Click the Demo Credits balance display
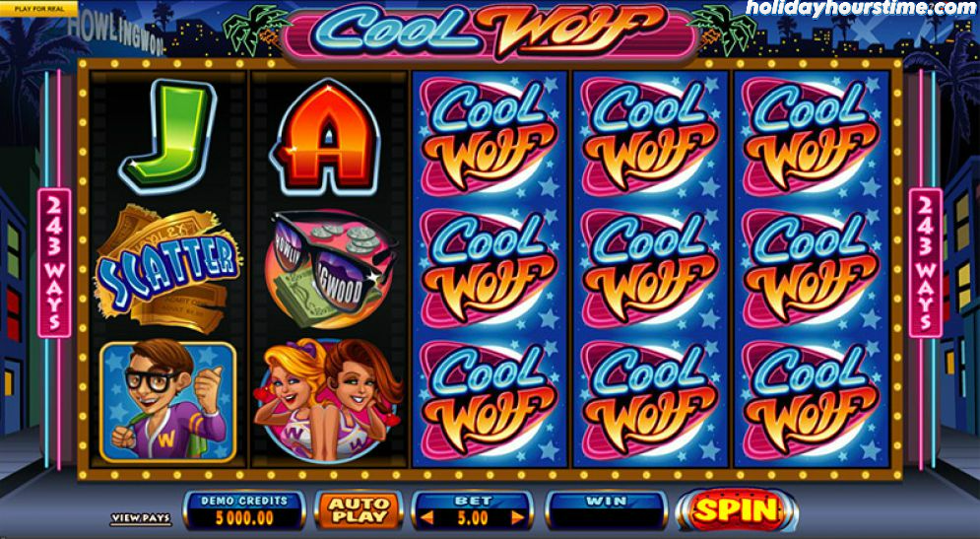 pyautogui.click(x=244, y=510)
